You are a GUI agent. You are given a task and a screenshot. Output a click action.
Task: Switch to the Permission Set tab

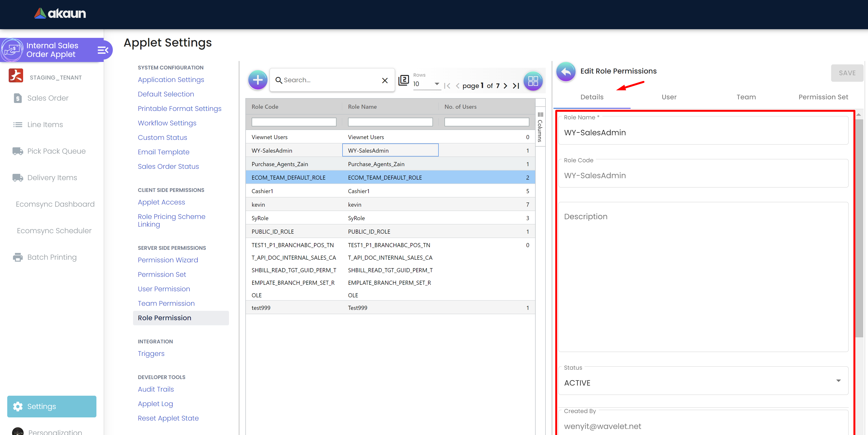click(x=823, y=97)
